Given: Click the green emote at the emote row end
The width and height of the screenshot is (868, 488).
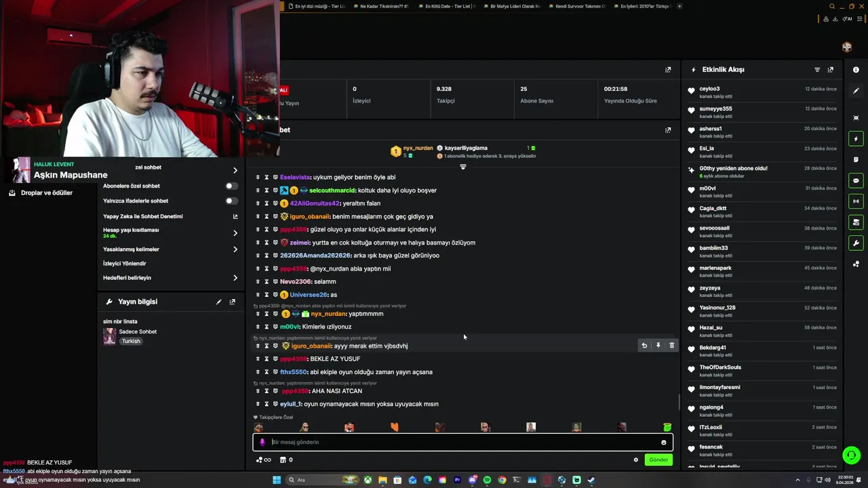Looking at the screenshot, I should click(667, 428).
